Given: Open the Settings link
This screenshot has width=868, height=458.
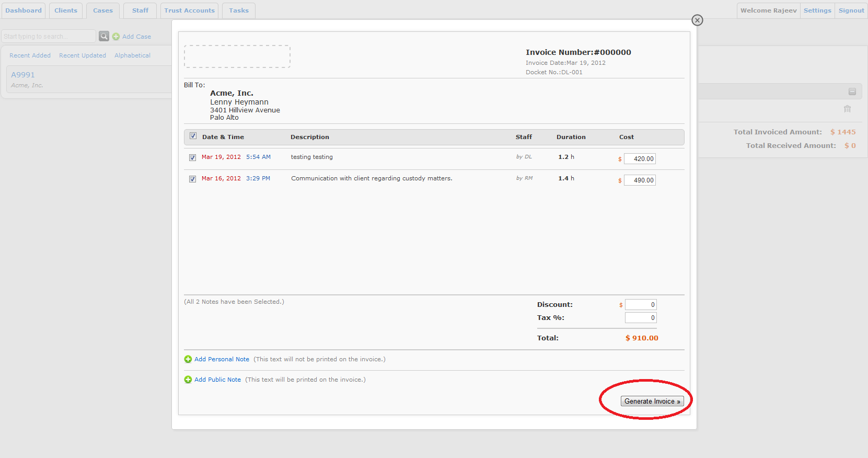Looking at the screenshot, I should [817, 10].
